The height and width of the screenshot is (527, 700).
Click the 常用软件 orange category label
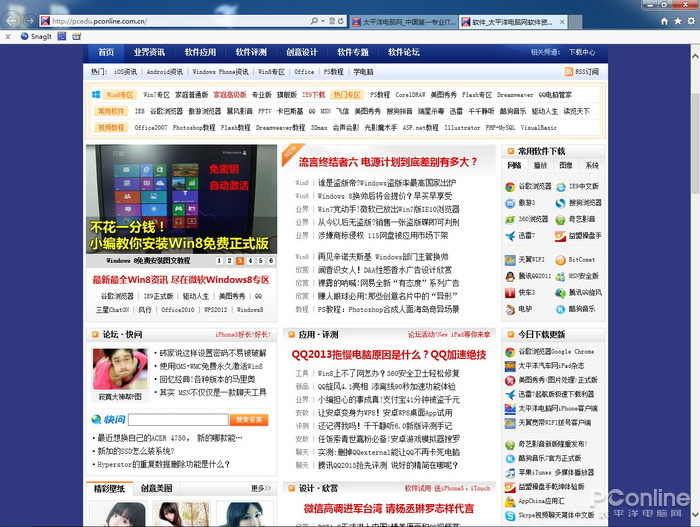coord(111,111)
